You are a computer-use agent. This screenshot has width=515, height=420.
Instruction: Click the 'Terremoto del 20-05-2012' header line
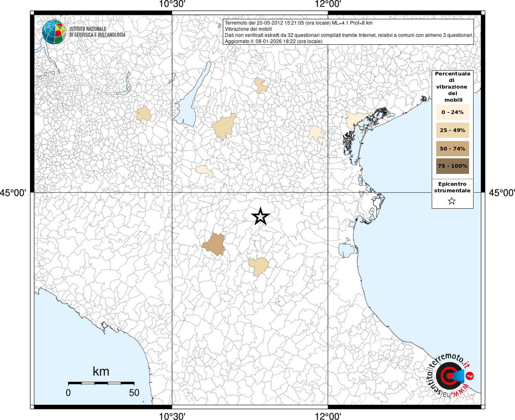tap(299, 23)
